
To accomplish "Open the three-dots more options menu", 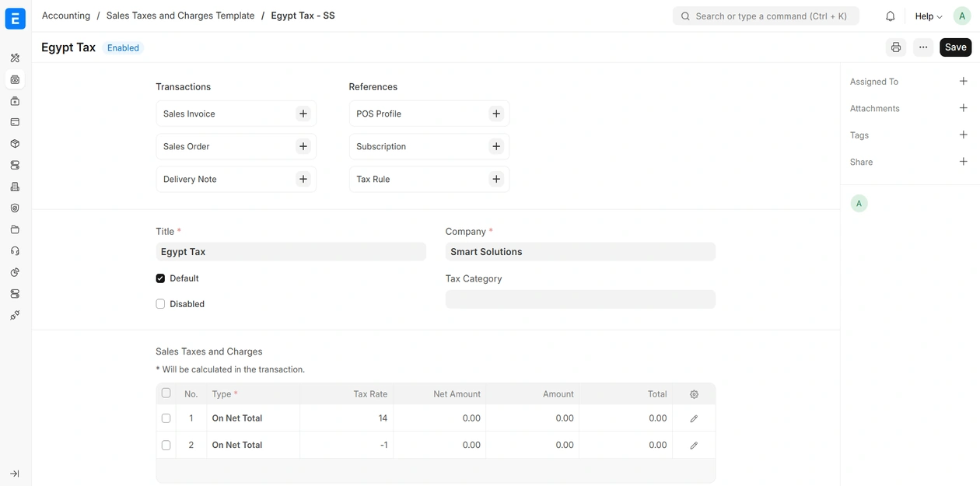I will (x=923, y=47).
